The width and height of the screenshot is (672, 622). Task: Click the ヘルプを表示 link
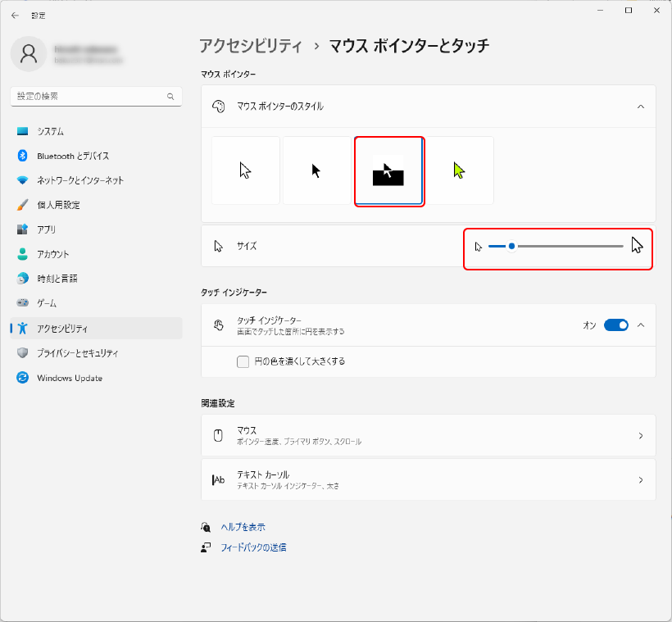[x=243, y=527]
